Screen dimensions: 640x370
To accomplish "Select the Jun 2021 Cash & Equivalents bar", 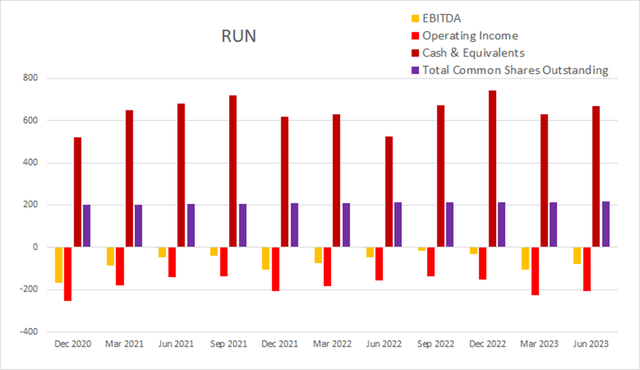I will [x=181, y=175].
